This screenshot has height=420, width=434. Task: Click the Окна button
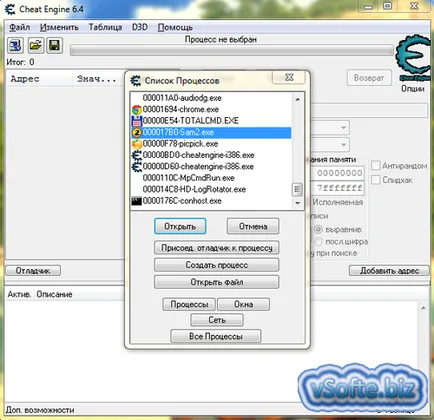244,304
